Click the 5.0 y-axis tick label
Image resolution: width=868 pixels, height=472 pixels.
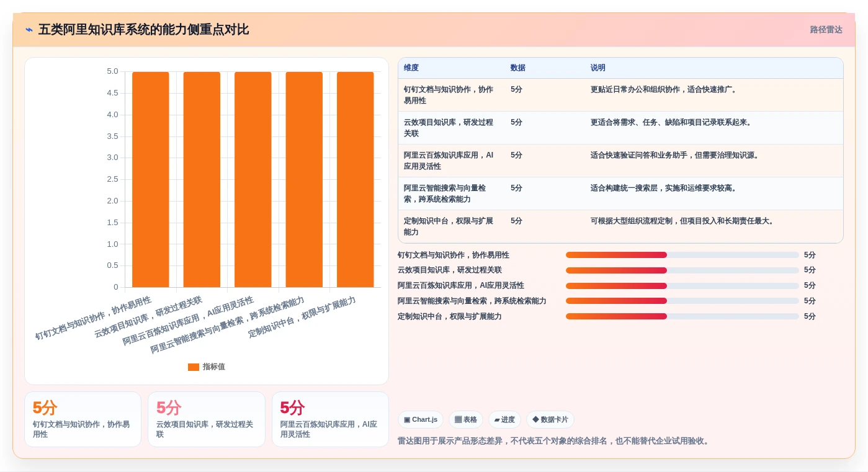coord(112,71)
